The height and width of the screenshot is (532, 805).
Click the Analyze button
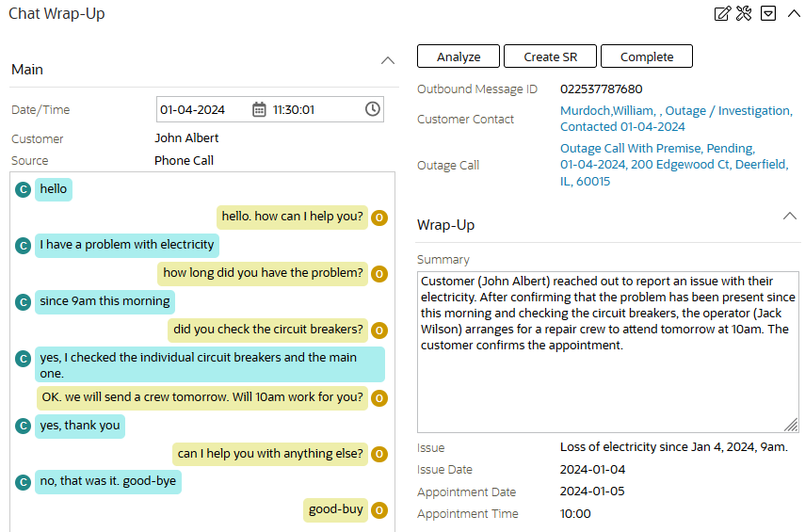[459, 56]
